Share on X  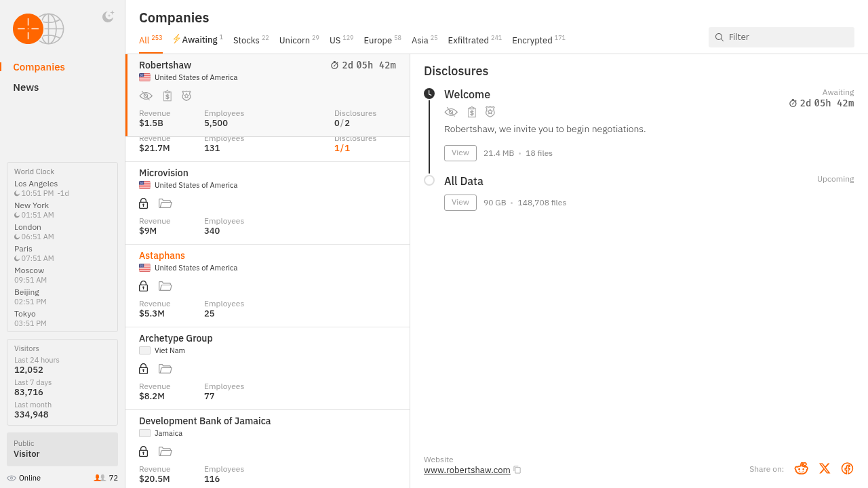pos(825,468)
